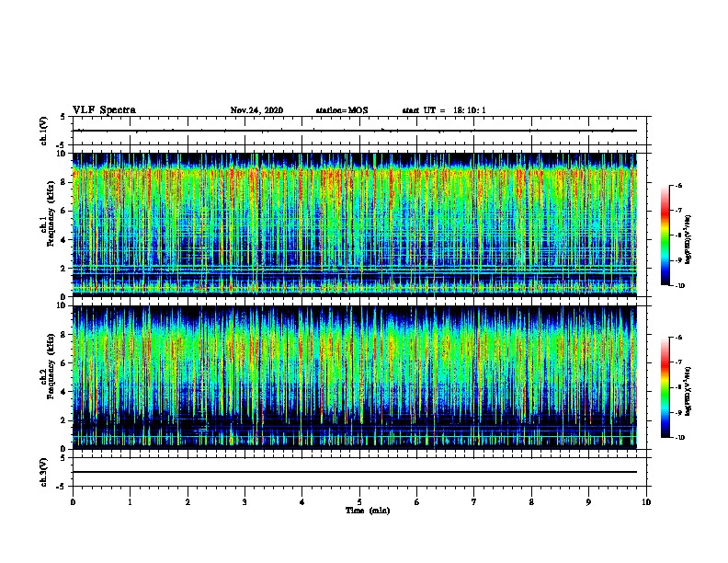This screenshot has width=728, height=563.
Task: Click the "-6" label on ch.1 color bar
Action: [x=678, y=186]
